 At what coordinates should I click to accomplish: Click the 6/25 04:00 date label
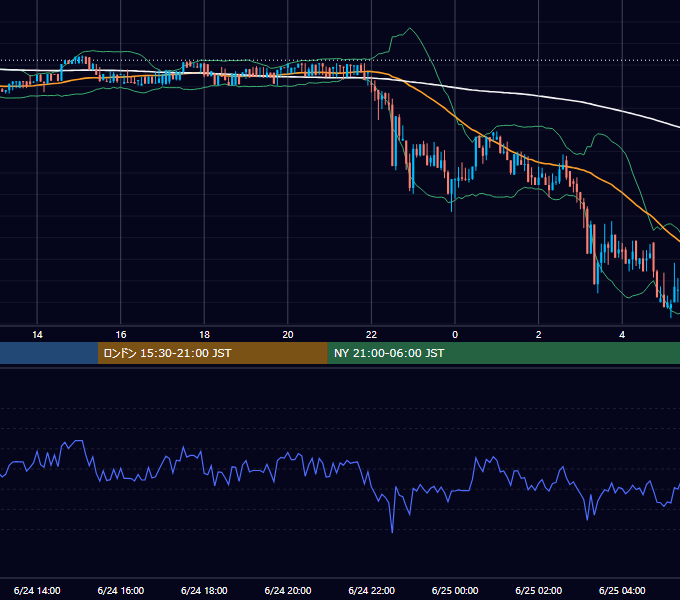(622, 590)
